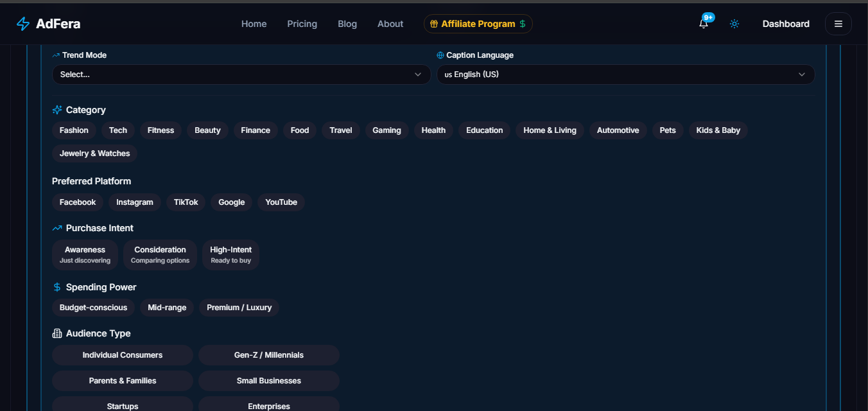This screenshot has width=868, height=411.
Task: Pick YouTube as preferred platform
Action: pos(281,202)
